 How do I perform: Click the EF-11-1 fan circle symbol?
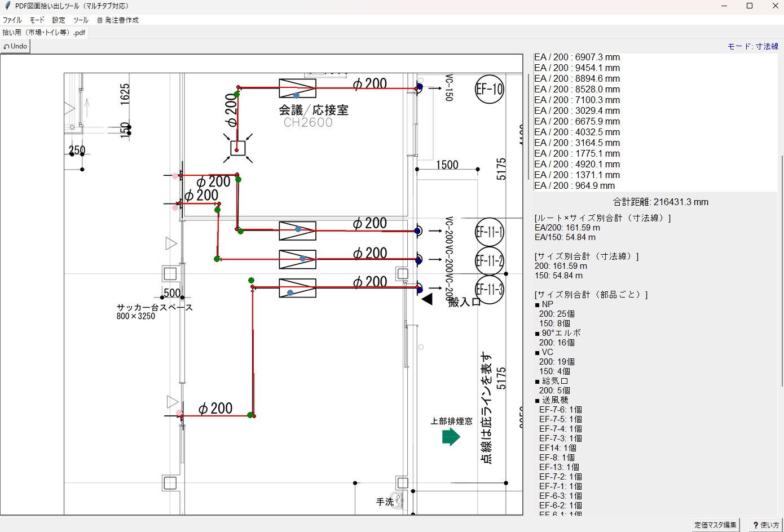pos(489,232)
